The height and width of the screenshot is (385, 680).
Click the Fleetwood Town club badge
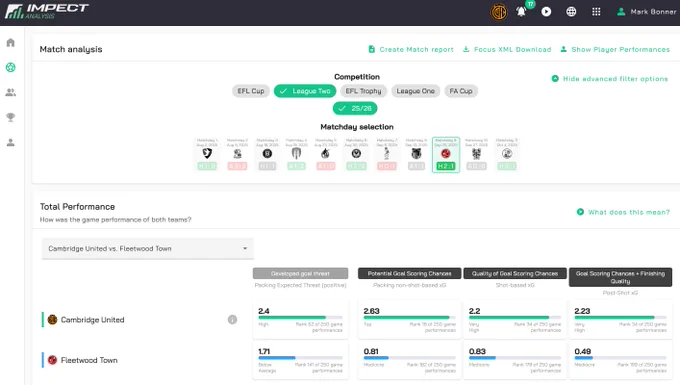[x=52, y=360]
